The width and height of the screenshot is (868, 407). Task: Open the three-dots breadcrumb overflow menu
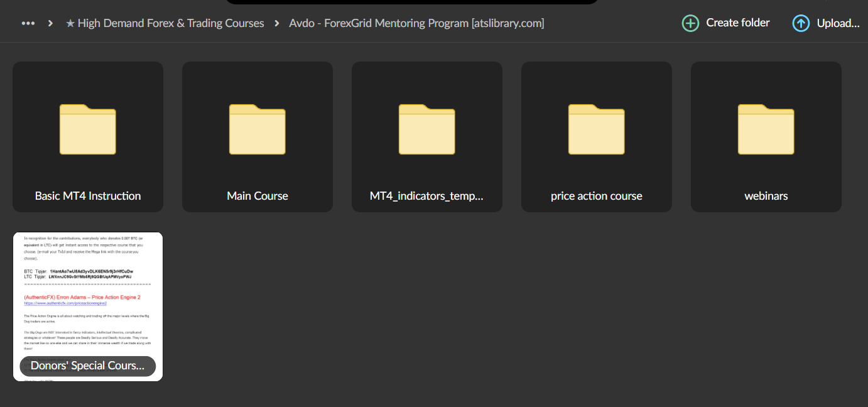(x=28, y=23)
